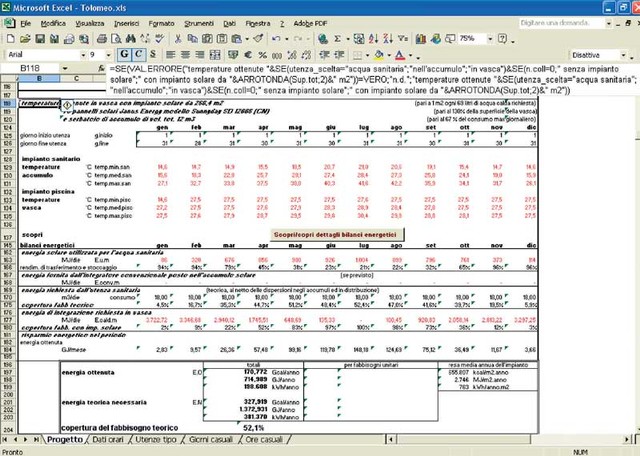Image resolution: width=640 pixels, height=456 pixels.
Task: Sort descending with the Z-A icon
Action: point(388,39)
